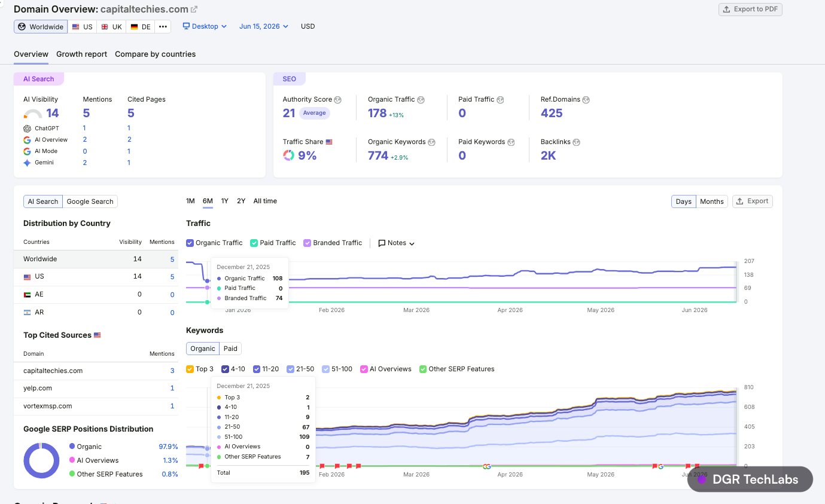Open more countries ellipsis menu
Viewport: 825px width, 504px height.
click(163, 27)
